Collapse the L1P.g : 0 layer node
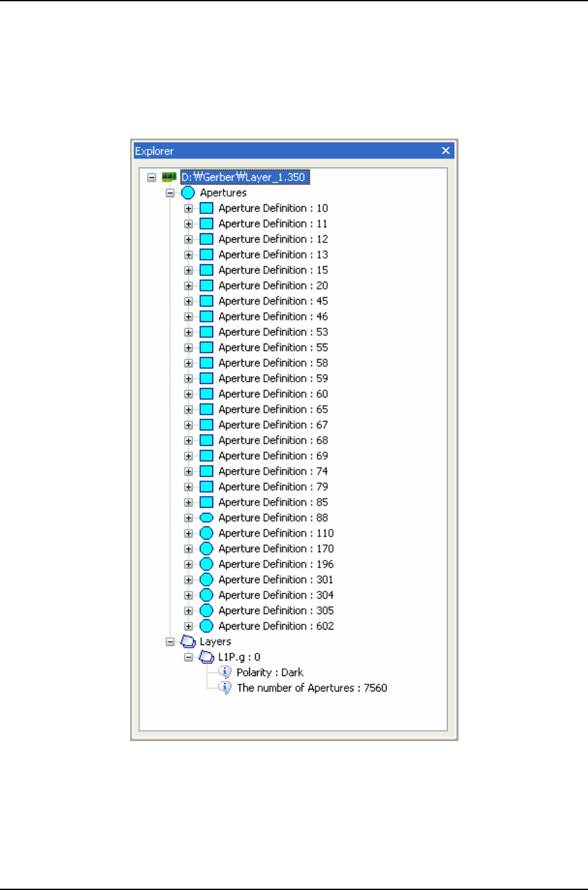The image size is (588, 890). pyautogui.click(x=188, y=657)
